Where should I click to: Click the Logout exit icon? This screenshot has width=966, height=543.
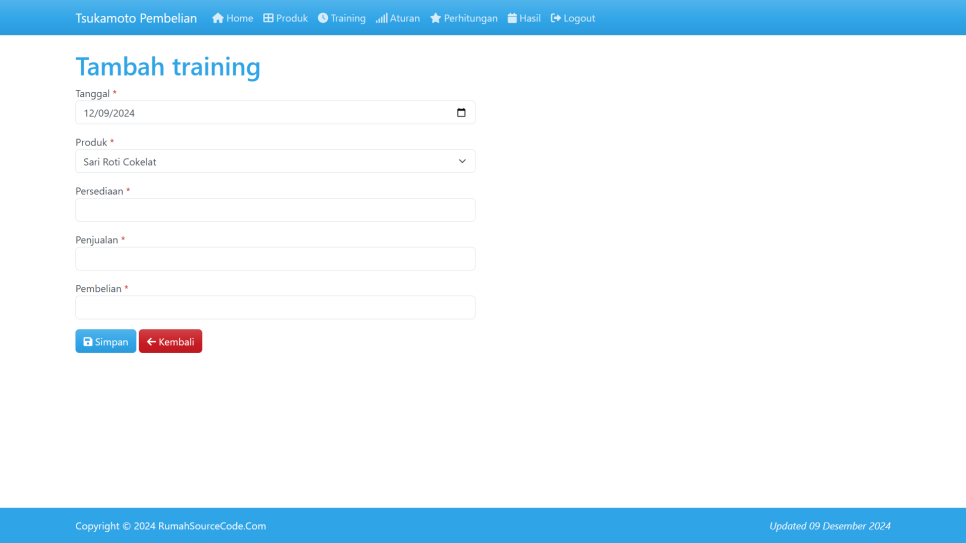click(556, 18)
